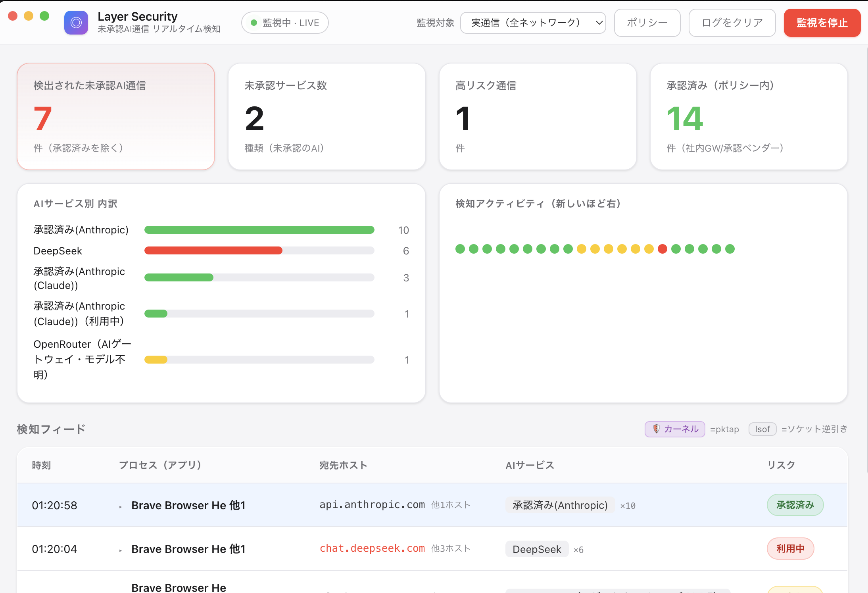The width and height of the screenshot is (868, 593).
Task: Stop monitoring with 監視を停止 button
Action: tap(822, 23)
